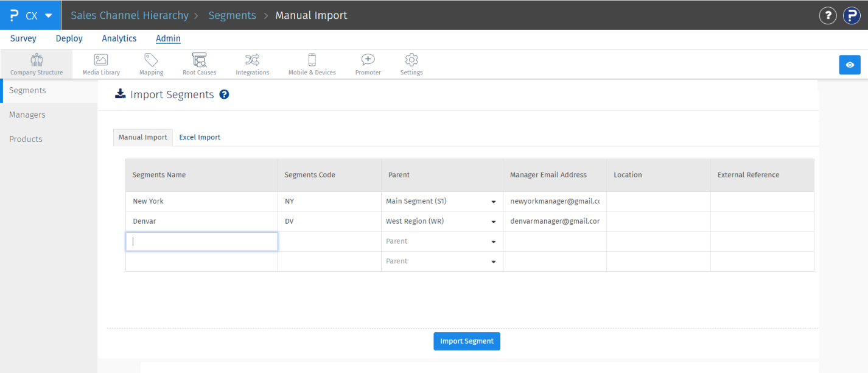This screenshot has width=868, height=373.
Task: Switch to the Excel Import tab
Action: [200, 138]
